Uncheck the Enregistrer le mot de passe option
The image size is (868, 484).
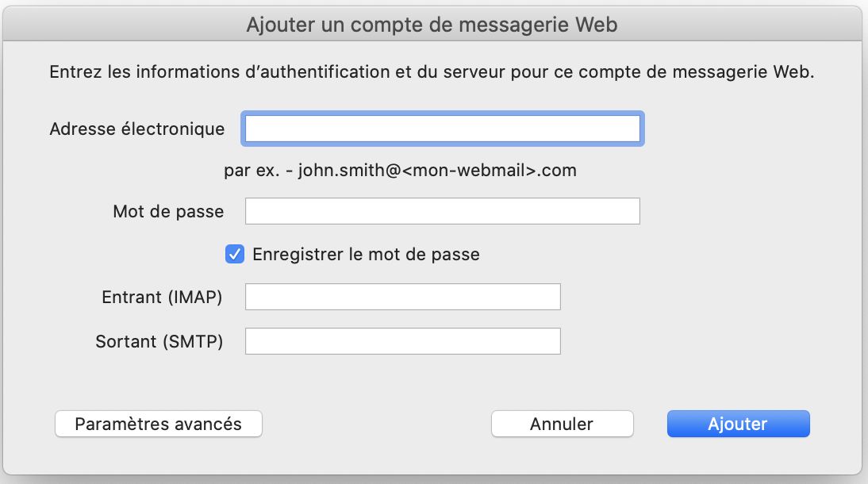tap(234, 253)
